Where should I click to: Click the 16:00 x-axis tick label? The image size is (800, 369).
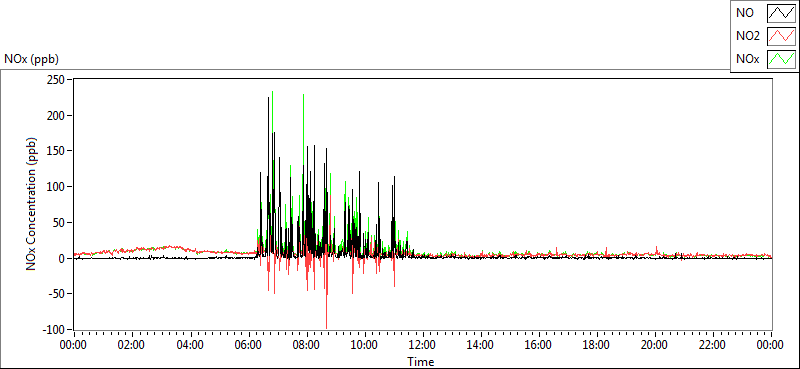pos(539,345)
